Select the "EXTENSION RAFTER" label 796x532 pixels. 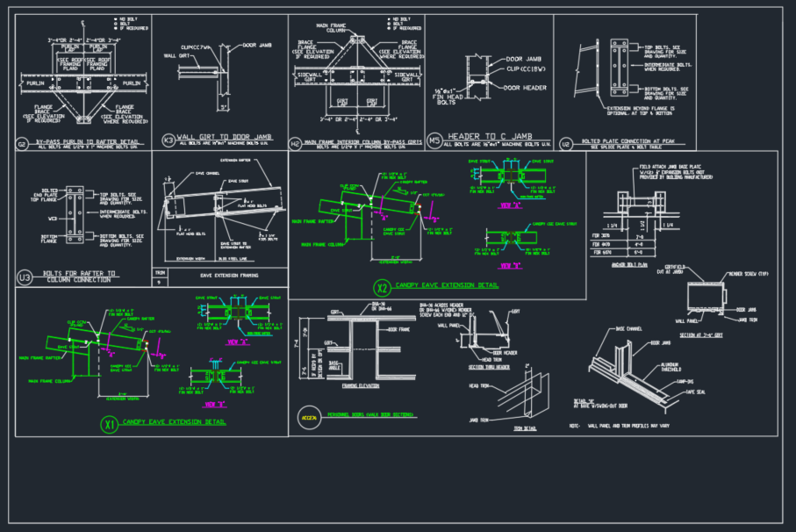[235, 161]
